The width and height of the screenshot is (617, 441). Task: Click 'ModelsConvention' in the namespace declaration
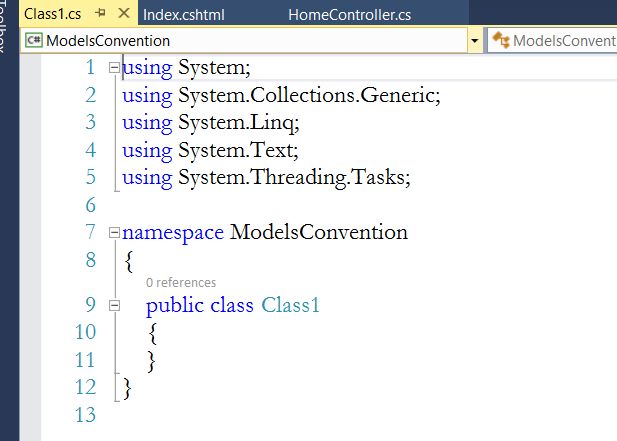pyautogui.click(x=319, y=232)
